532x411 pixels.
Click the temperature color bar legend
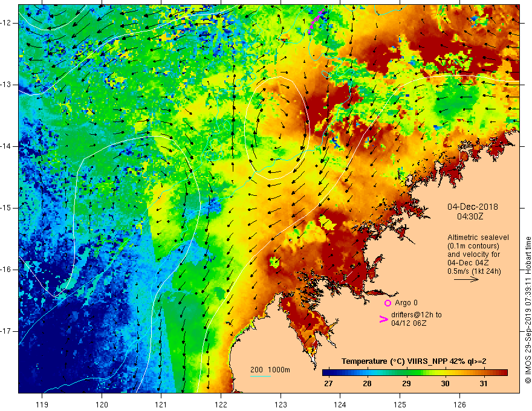415,373
